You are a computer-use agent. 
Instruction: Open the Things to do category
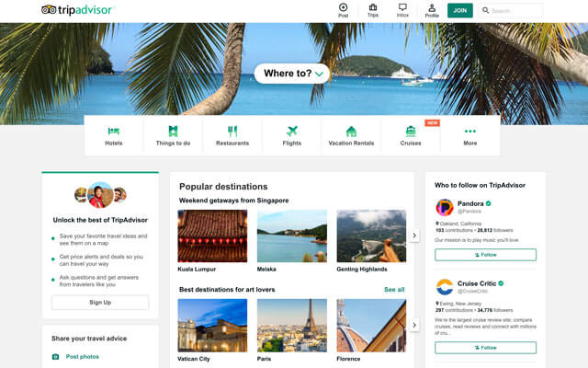173,135
